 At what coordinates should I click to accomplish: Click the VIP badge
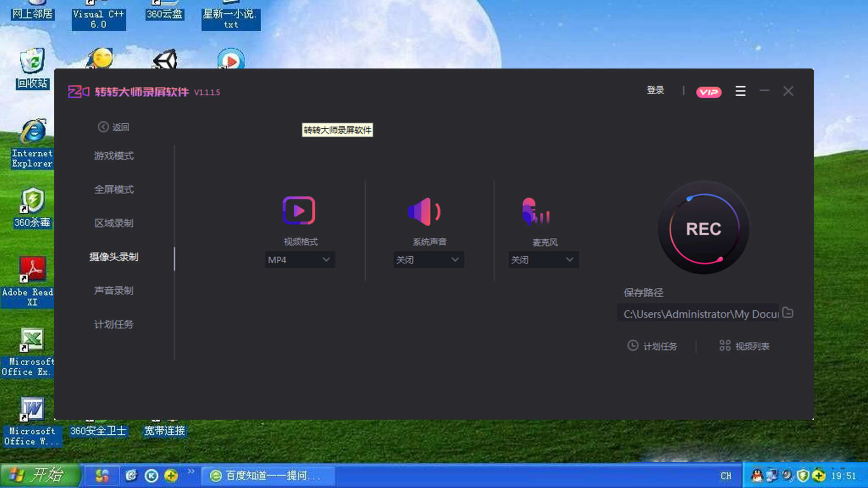coord(708,92)
